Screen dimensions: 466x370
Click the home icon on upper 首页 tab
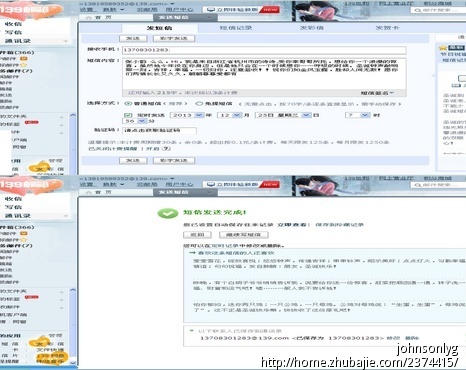click(88, 17)
